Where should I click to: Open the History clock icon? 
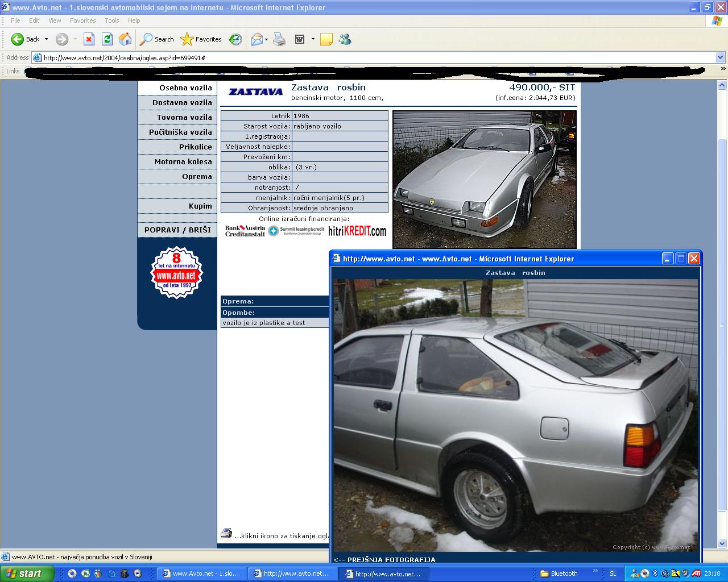[235, 39]
